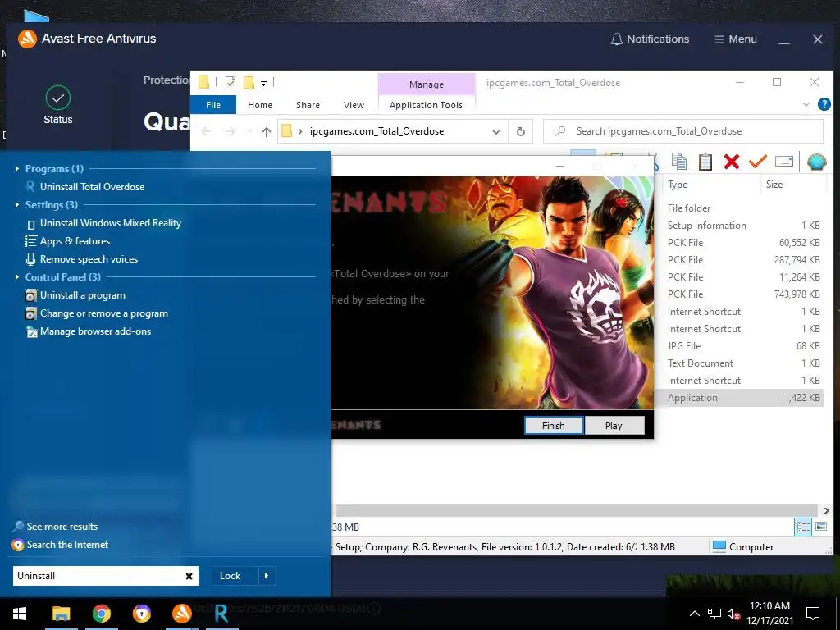840x630 pixels.
Task: Open Uninstall Total Overdose
Action: coord(92,187)
